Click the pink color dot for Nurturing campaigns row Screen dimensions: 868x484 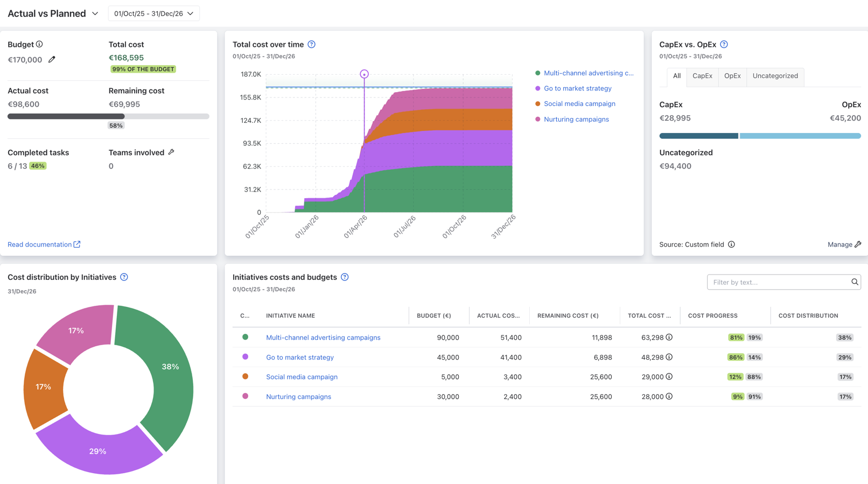point(246,396)
